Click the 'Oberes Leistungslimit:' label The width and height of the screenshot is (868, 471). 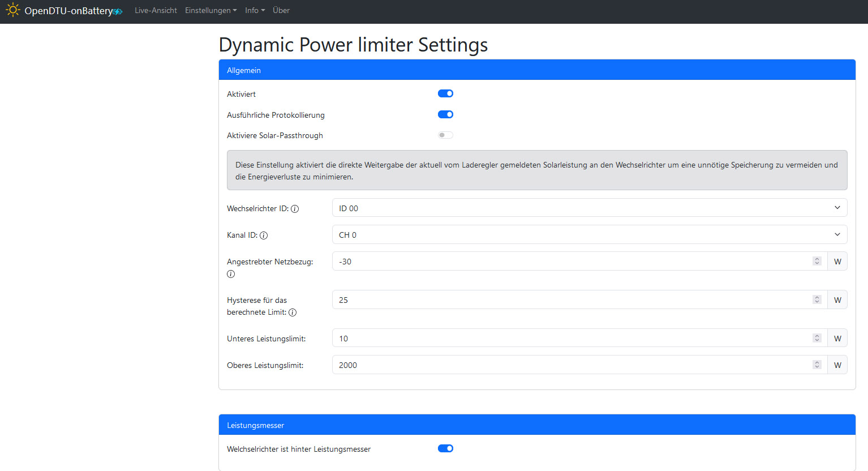[x=265, y=365]
